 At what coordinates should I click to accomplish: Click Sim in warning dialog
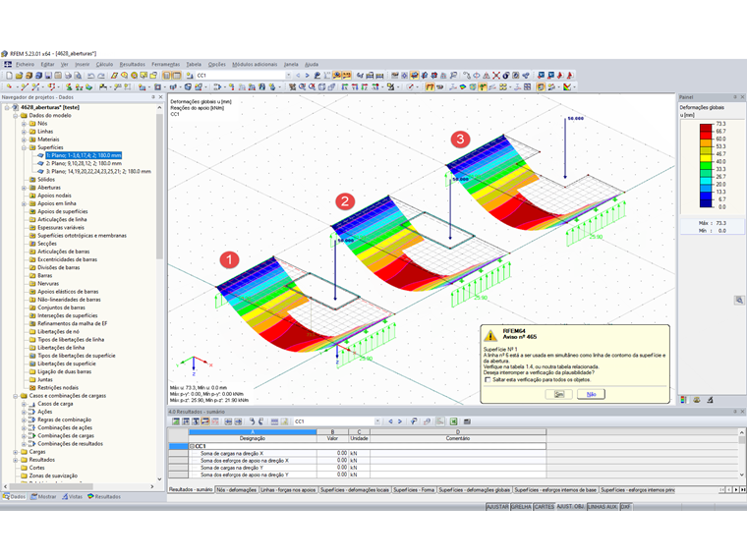pyautogui.click(x=559, y=394)
